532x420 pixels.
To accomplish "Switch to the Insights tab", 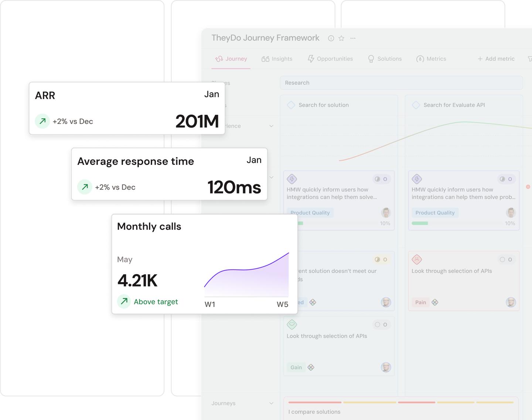I will 277,59.
